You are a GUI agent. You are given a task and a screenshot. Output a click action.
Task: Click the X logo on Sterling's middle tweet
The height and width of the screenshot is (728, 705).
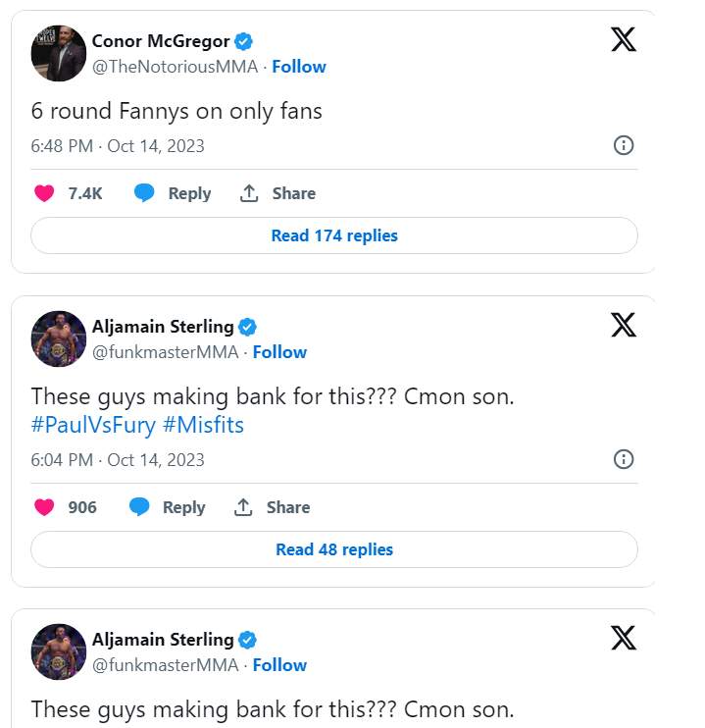[x=624, y=325]
